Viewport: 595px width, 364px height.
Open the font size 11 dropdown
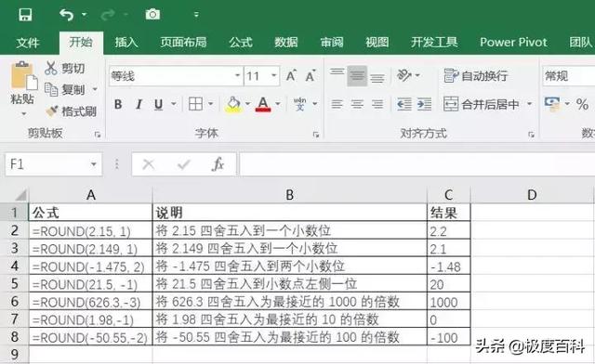pos(273,76)
